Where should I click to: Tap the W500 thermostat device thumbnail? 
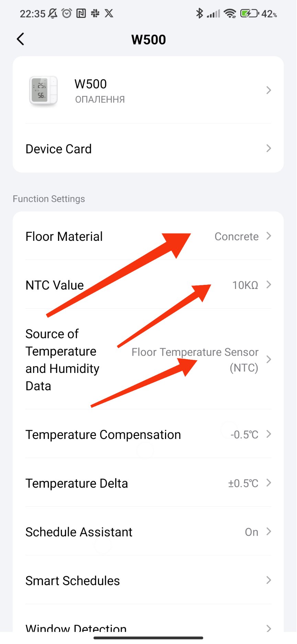coord(43,90)
